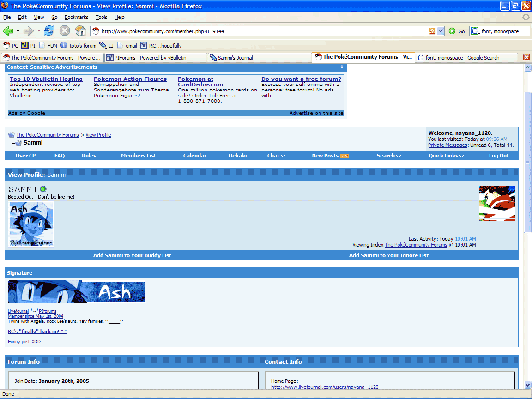Viewport: 532px width, 399px height.
Task: Click the Google search engine icon
Action: click(x=475, y=31)
